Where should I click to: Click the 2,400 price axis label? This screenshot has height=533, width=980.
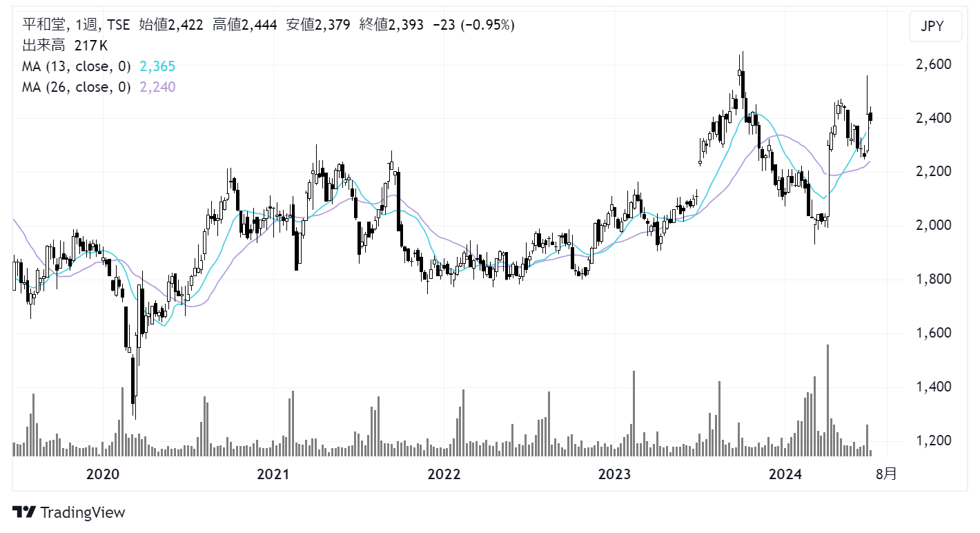tap(932, 119)
